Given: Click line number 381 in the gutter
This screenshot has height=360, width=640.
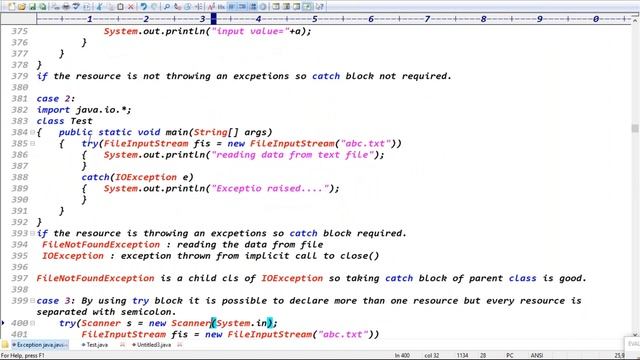Looking at the screenshot, I should [20, 99].
